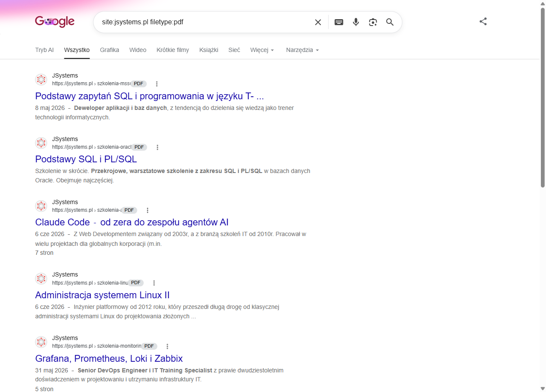Click snippet "Senior DevOps Engineer i IT Training Specialist"
Screen dimensions: 546x392
[145, 370]
